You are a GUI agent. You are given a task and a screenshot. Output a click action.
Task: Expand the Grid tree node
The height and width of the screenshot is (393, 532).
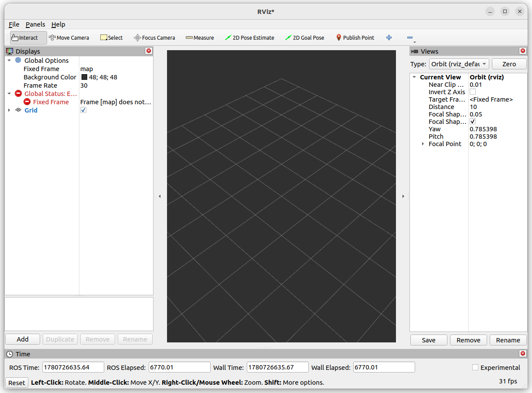pos(9,110)
